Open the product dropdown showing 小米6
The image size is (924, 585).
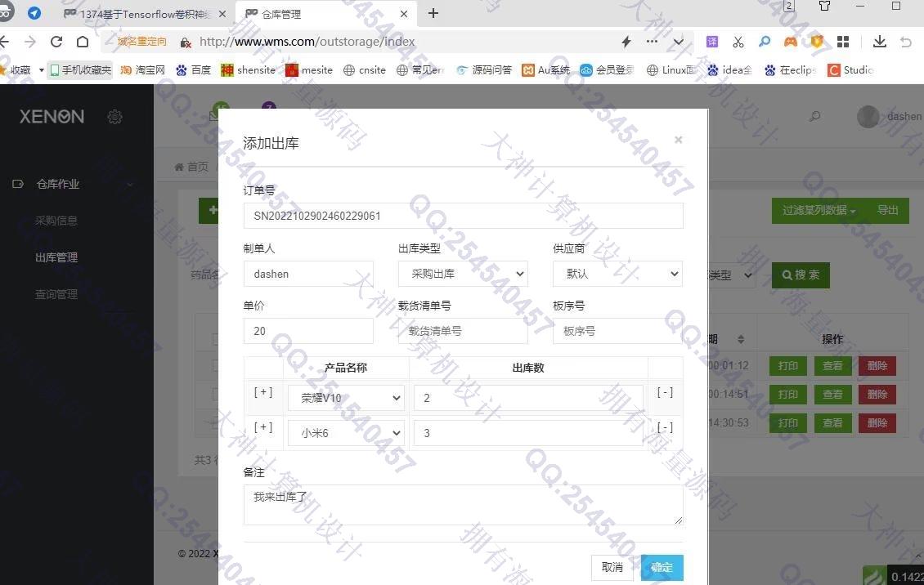coord(346,433)
